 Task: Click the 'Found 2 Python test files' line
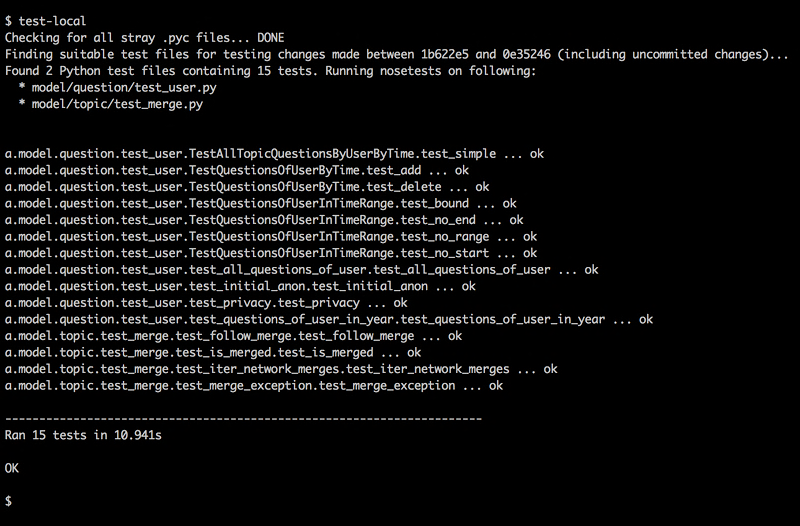pos(270,70)
